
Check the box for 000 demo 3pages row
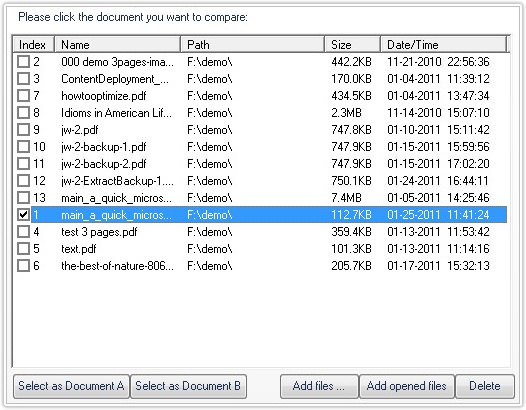[23, 62]
